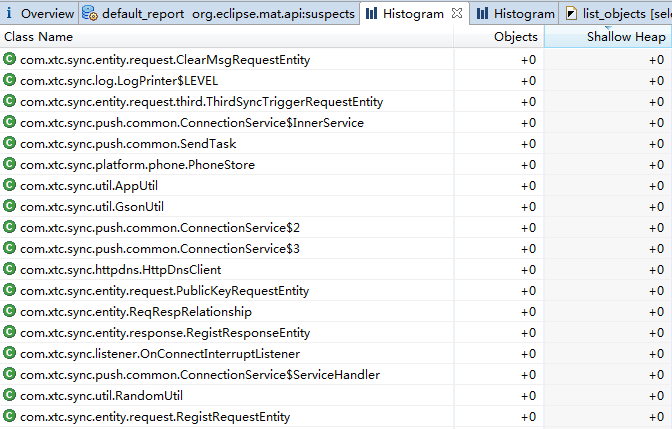Select the OnConnectInterruptListener class name
This screenshot has width=672, height=429.
point(160,354)
